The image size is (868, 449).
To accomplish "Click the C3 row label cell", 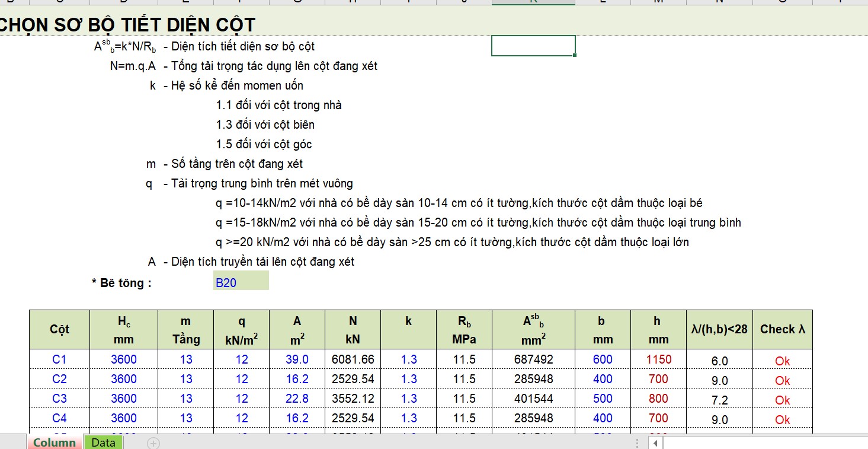I will [x=59, y=399].
